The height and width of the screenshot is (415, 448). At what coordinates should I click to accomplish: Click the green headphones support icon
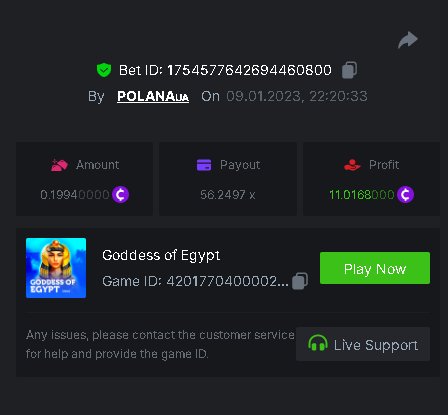coord(317,343)
